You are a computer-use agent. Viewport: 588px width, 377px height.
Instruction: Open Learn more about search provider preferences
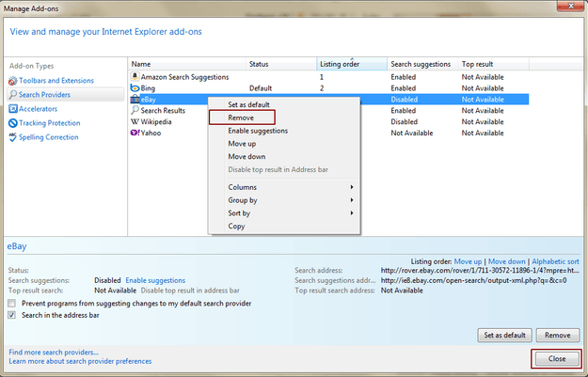80,361
